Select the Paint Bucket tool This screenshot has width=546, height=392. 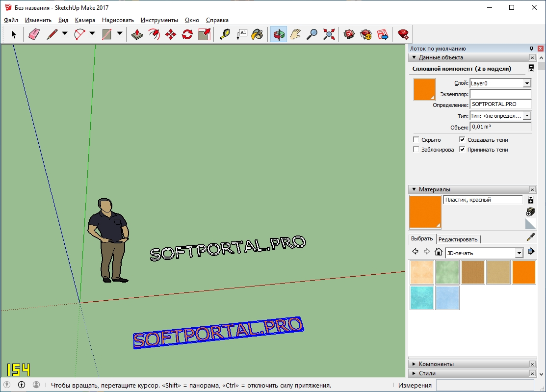click(257, 34)
